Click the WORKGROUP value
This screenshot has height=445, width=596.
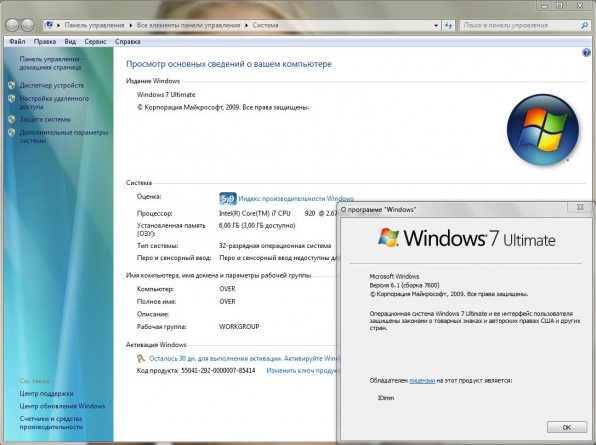pyautogui.click(x=239, y=326)
